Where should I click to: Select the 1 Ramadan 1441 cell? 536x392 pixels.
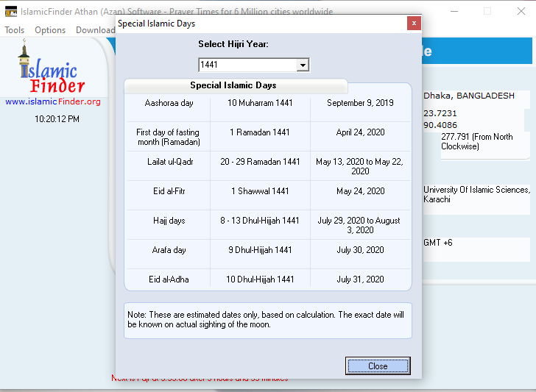260,132
